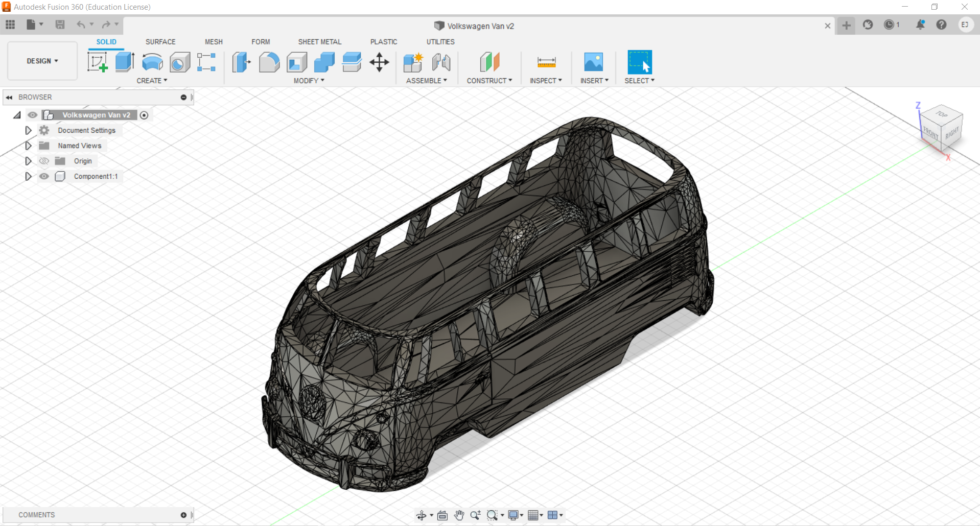Viewport: 980px width, 526px height.
Task: Expand the Named Views node
Action: point(28,146)
